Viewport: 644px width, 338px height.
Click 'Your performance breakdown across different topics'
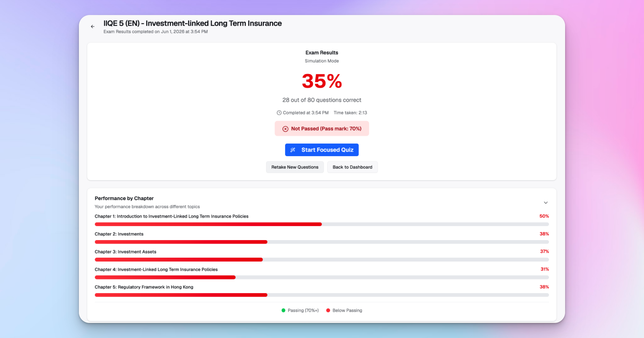point(147,207)
